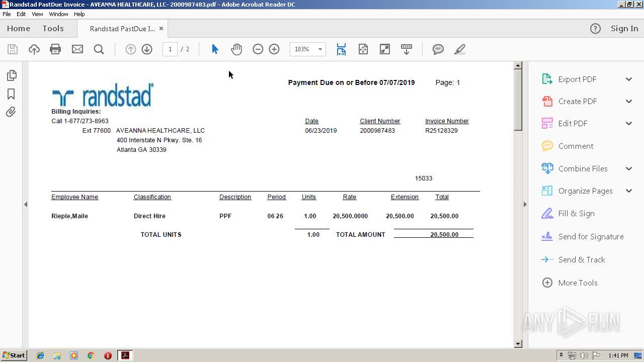Viewport: 644px width, 362px height.
Task: Open Page Thumbnails panel icon
Action: click(11, 75)
